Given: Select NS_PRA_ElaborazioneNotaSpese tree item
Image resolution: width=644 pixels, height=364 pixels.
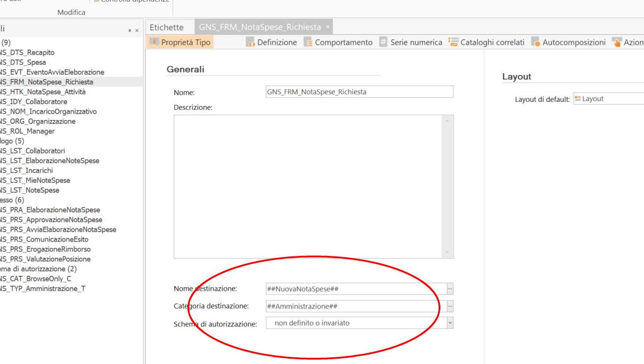Looking at the screenshot, I should 50,210.
